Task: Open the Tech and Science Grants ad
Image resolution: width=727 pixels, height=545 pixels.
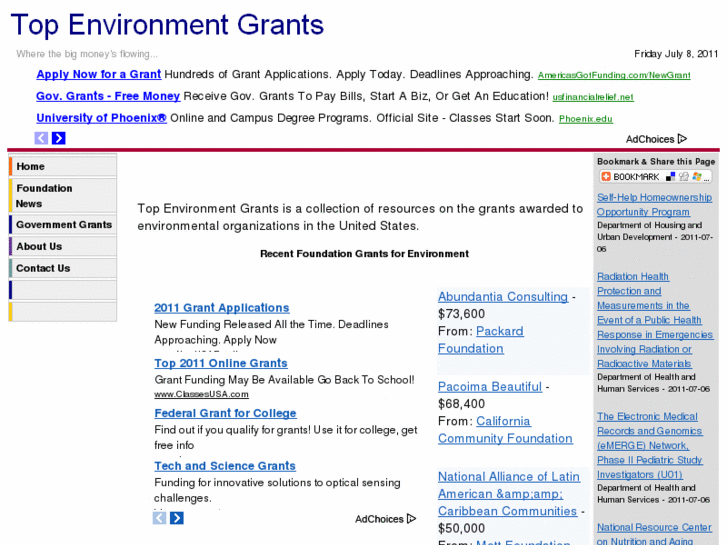Action: [225, 466]
